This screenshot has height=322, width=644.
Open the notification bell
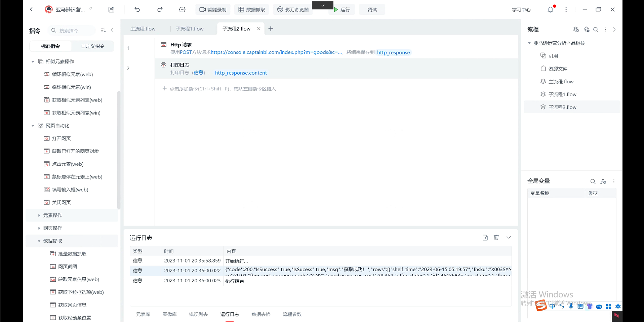(x=551, y=9)
